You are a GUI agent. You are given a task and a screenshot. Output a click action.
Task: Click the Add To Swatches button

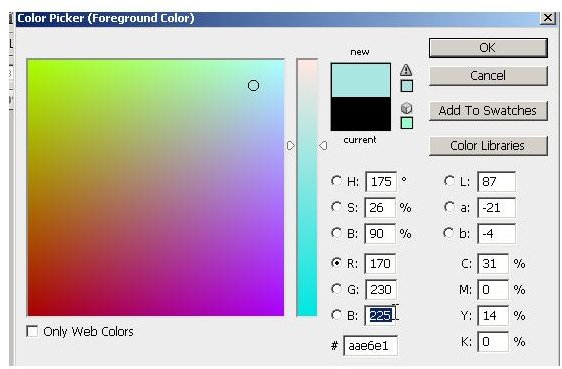point(488,110)
